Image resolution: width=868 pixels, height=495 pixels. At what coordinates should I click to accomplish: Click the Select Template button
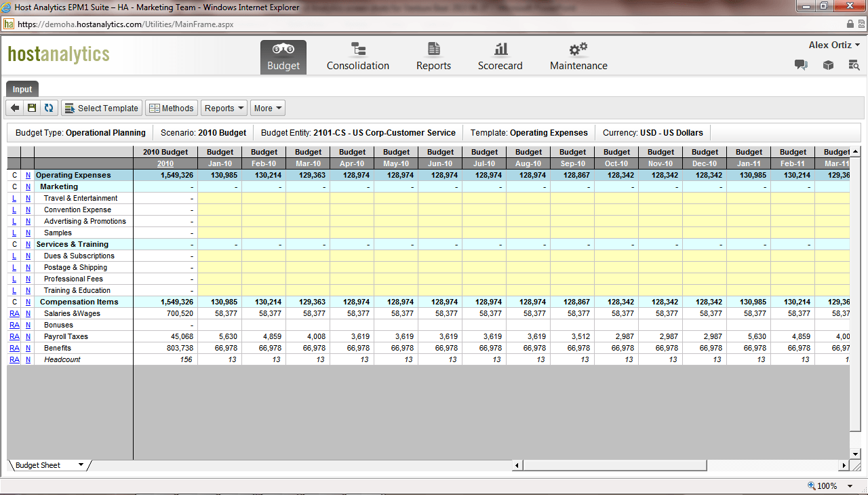[101, 107]
